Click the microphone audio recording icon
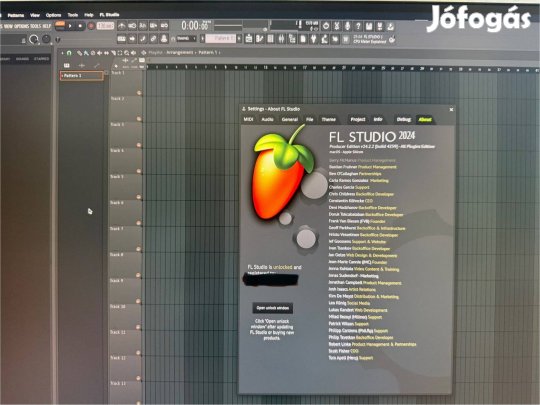Viewport: 540px width, 405px height. coord(347,27)
